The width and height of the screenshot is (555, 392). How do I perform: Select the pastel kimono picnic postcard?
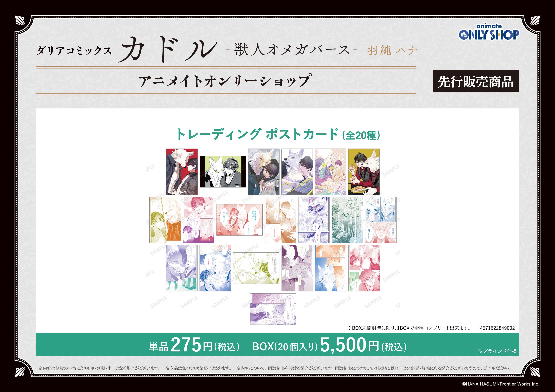(330, 172)
